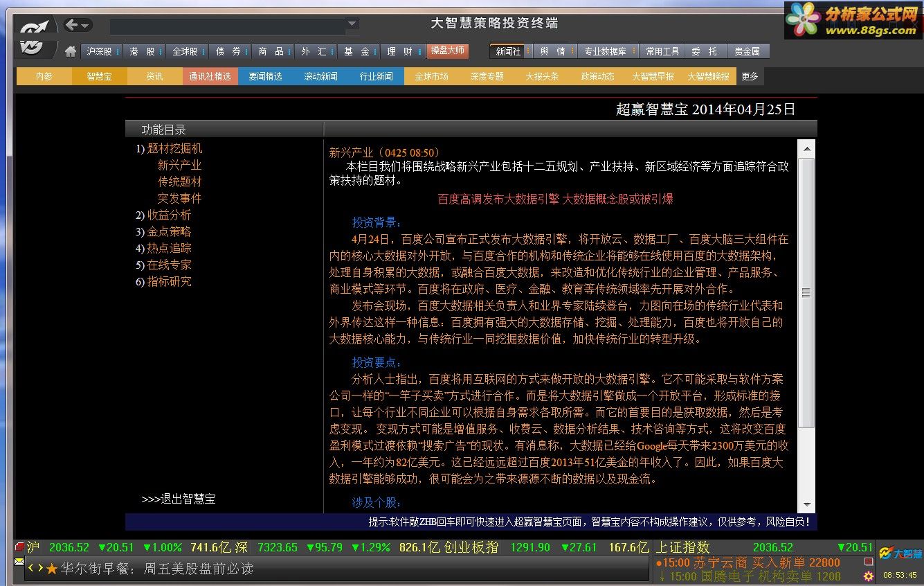Click the next news arrow in ticker
This screenshot has height=586, width=924.
[40, 569]
